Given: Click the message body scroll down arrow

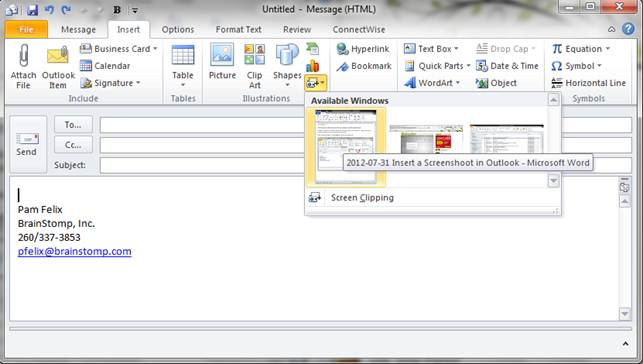Looking at the screenshot, I should click(x=625, y=314).
